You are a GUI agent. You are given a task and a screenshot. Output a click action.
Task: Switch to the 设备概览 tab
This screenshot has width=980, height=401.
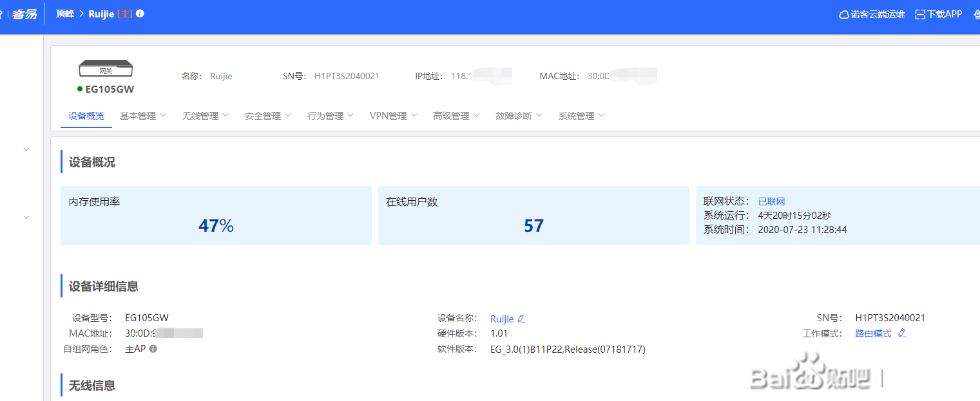pos(86,116)
